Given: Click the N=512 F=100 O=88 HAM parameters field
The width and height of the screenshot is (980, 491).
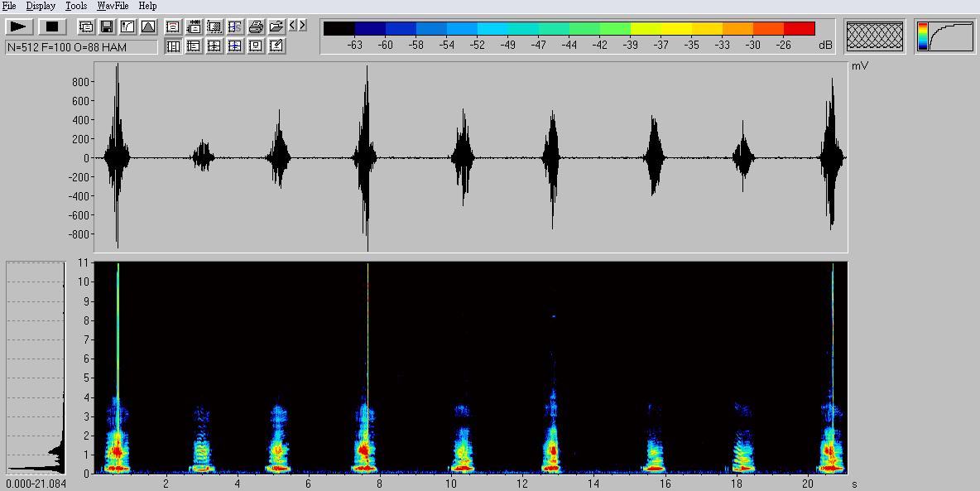Looking at the screenshot, I should coord(81,47).
